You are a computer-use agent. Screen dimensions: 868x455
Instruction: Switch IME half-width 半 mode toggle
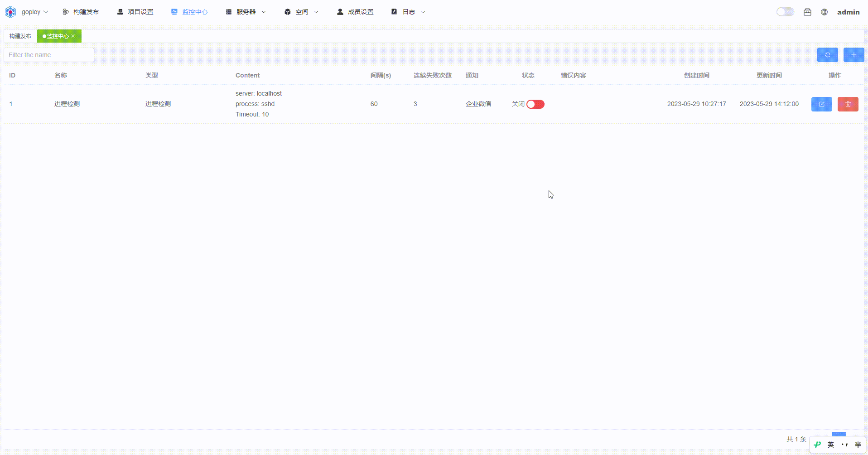[x=858, y=445]
